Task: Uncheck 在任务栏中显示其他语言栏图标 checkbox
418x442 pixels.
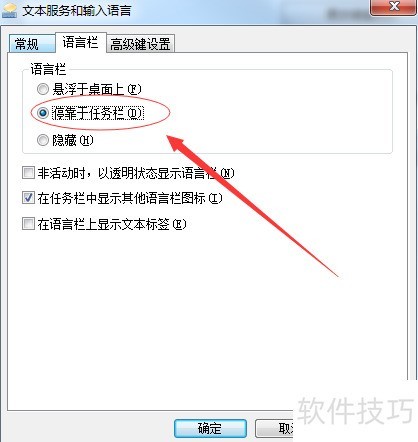Action: [28, 198]
